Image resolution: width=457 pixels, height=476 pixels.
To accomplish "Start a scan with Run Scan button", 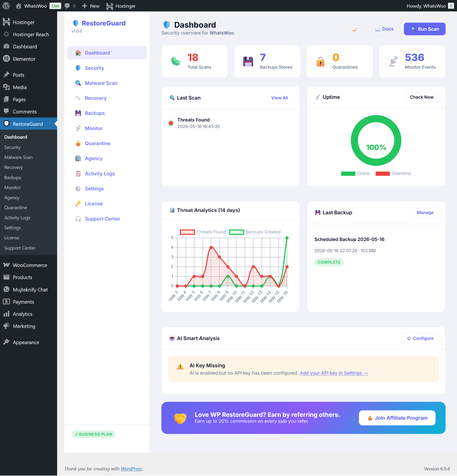I will tap(424, 29).
